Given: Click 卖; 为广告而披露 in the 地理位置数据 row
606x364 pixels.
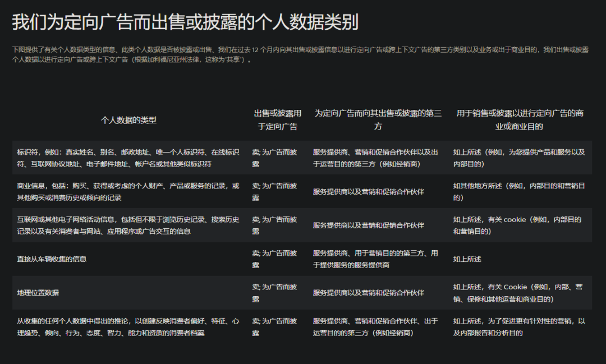Looking at the screenshot, I should [274, 293].
